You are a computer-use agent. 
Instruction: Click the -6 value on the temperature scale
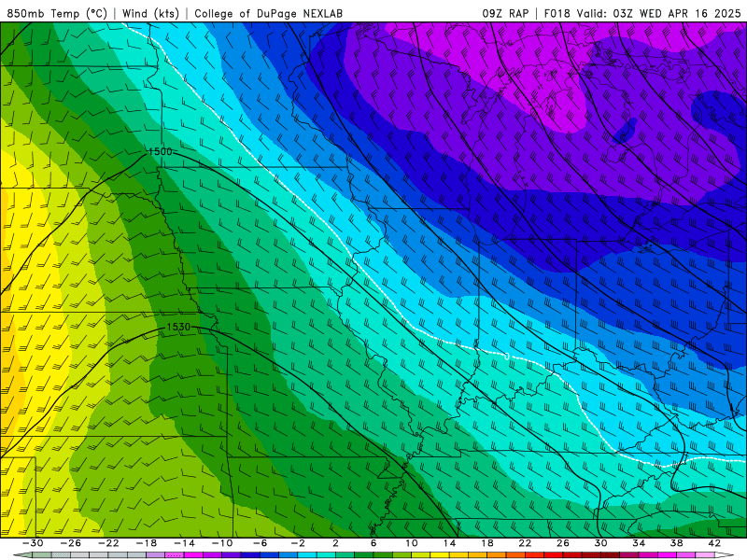click(260, 543)
